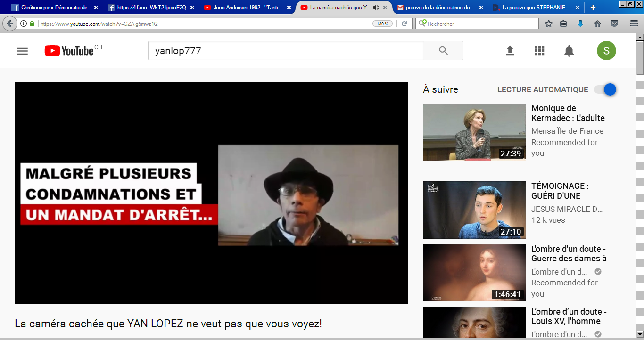Go to browser home page icon
This screenshot has width=644, height=340.
point(597,24)
